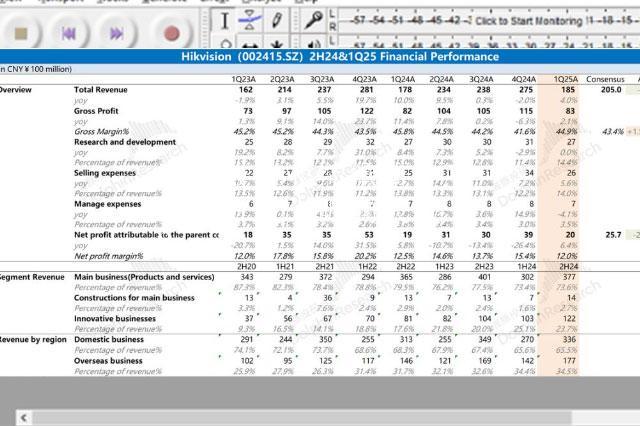The image size is (640, 426).
Task: Click the '1Q24A' column header
Action: pos(403,79)
